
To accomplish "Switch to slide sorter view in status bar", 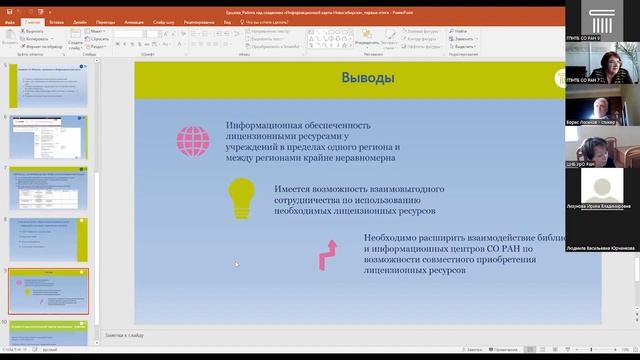I will pos(542,349).
